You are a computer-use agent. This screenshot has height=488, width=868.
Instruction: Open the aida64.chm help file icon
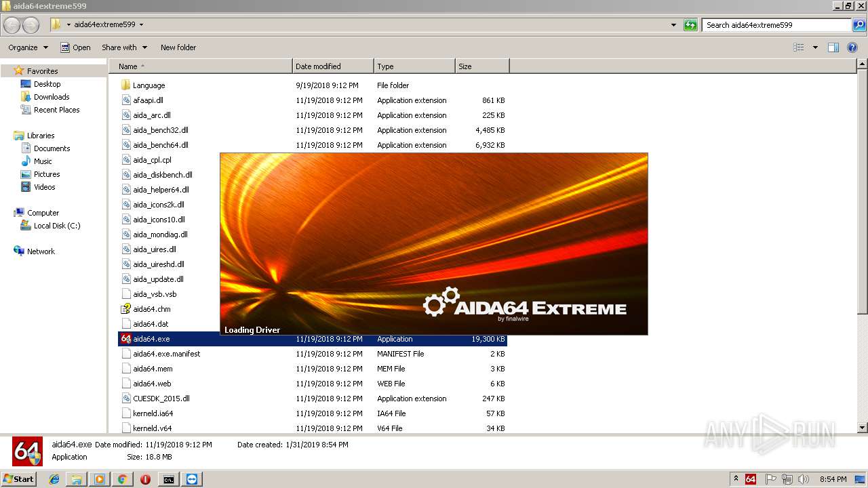coord(125,309)
